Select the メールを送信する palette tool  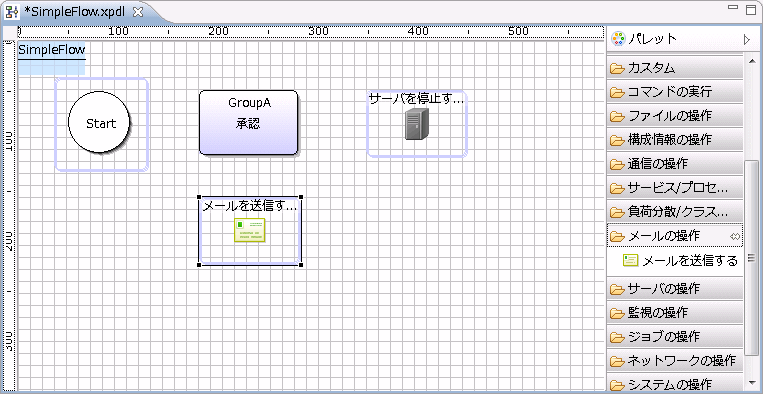[x=680, y=261]
